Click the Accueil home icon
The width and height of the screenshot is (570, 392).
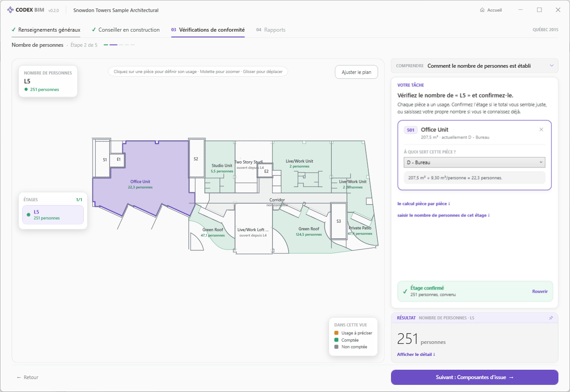point(482,10)
